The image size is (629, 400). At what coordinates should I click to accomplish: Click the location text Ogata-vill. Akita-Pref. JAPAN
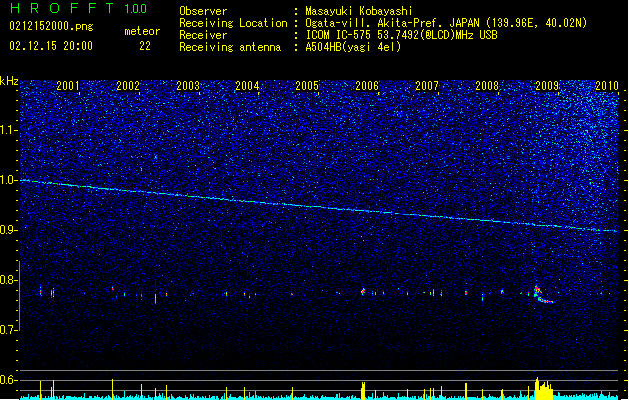click(x=392, y=23)
